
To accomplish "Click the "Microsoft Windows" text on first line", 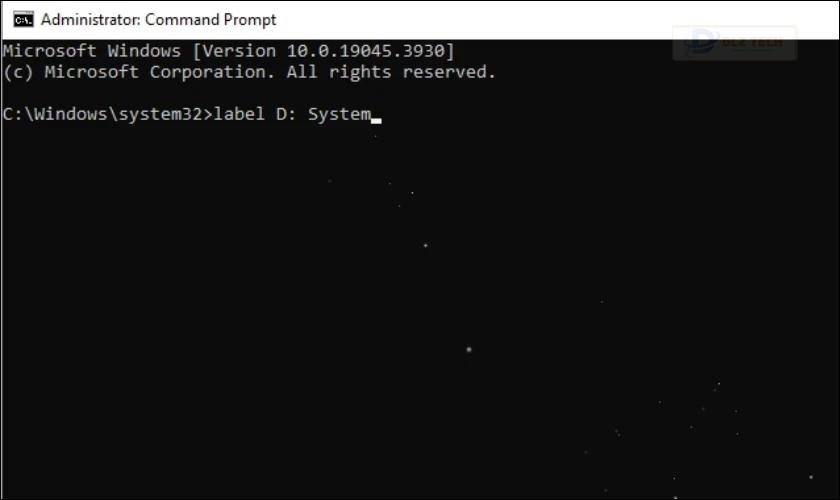I will pyautogui.click(x=92, y=51).
